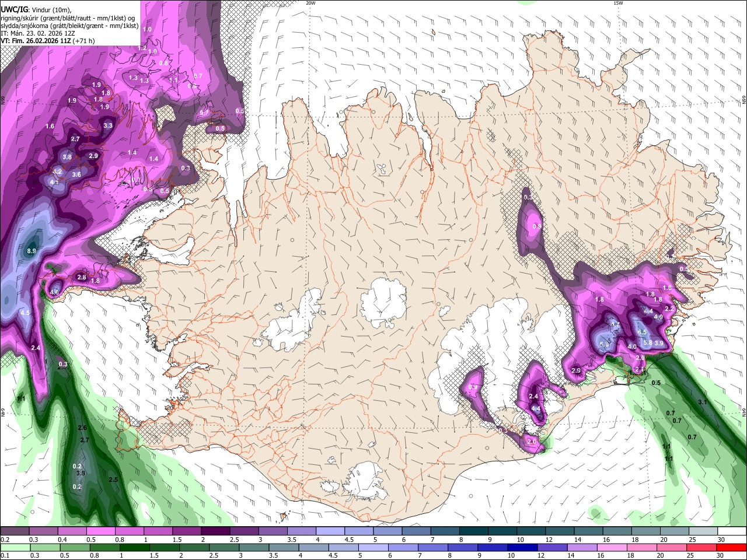Viewport: 747px width, 560px height.
Task: Select the 4.1 value on the map
Action: coord(54,182)
